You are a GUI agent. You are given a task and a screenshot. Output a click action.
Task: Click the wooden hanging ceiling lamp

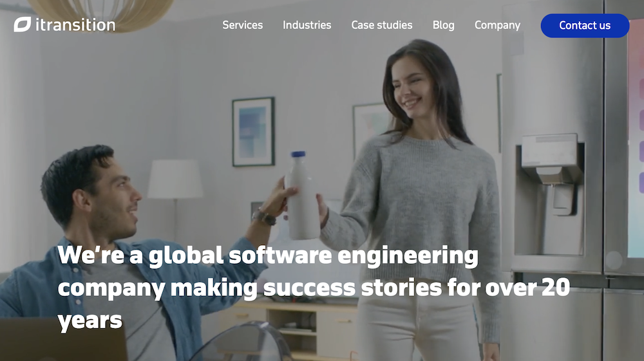pyautogui.click(x=101, y=13)
